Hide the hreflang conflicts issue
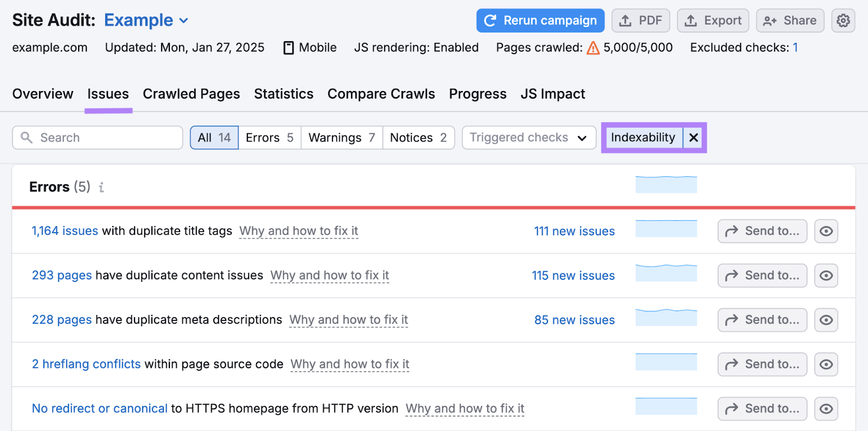 pos(826,365)
